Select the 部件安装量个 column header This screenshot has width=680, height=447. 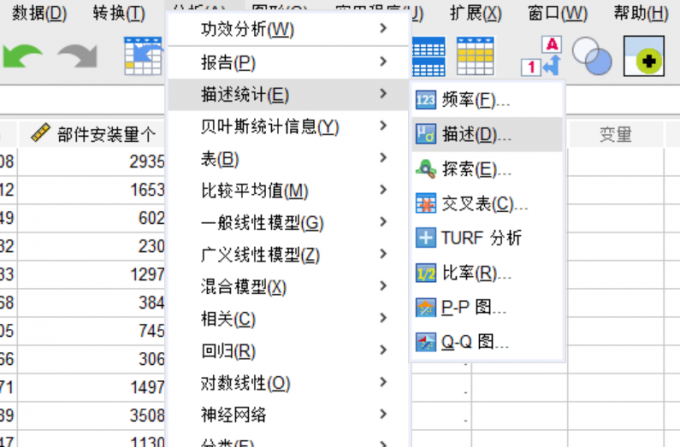pyautogui.click(x=92, y=134)
